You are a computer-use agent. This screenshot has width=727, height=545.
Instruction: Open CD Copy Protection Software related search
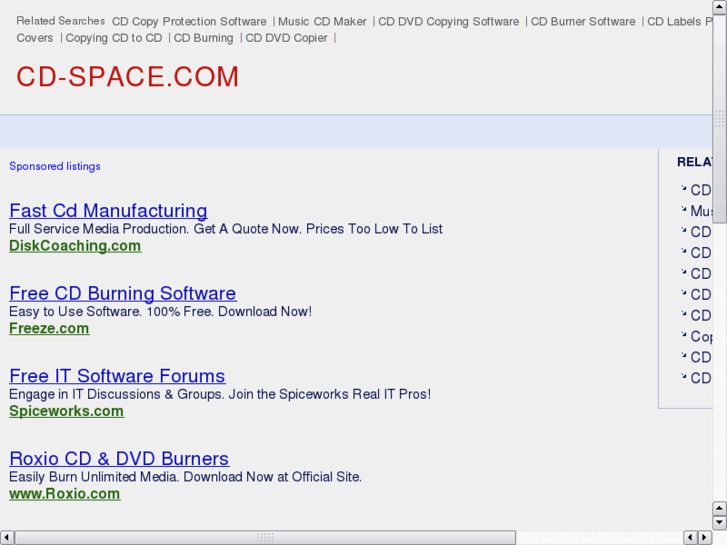tap(189, 22)
